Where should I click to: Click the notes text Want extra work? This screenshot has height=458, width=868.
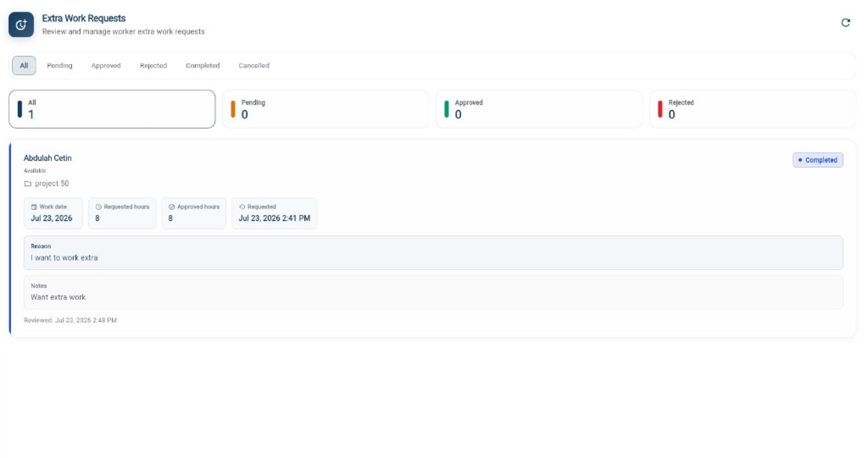click(58, 298)
